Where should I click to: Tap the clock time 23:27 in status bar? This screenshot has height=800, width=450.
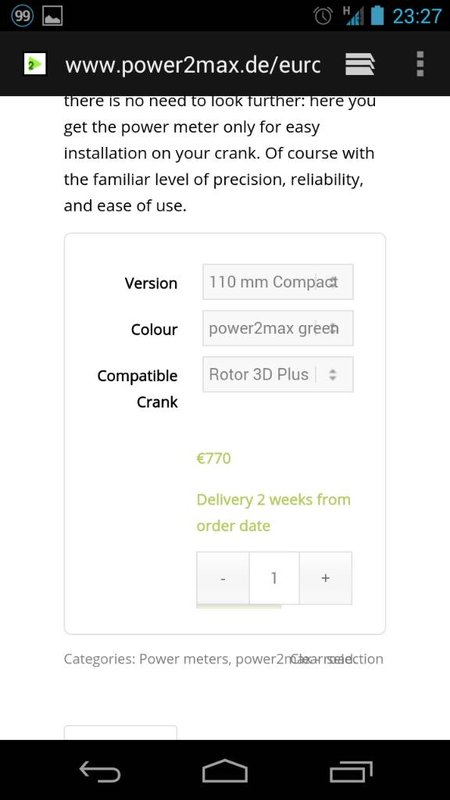(x=417, y=16)
